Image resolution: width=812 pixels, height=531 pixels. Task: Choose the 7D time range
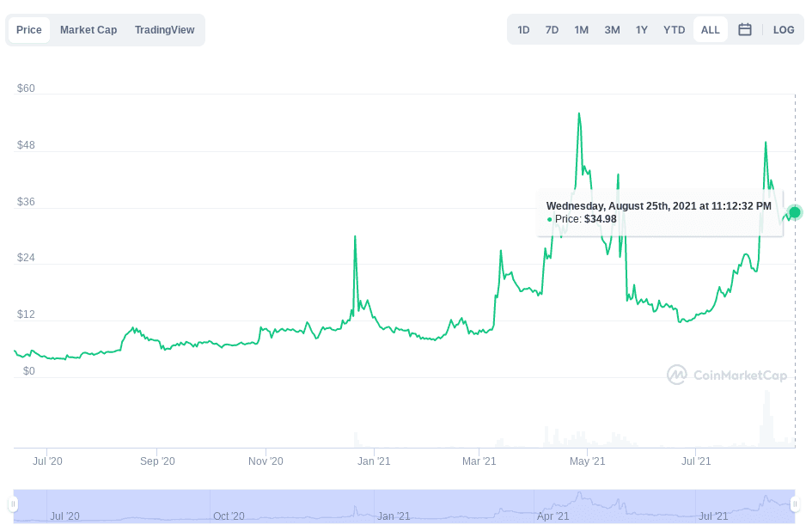[x=552, y=29]
